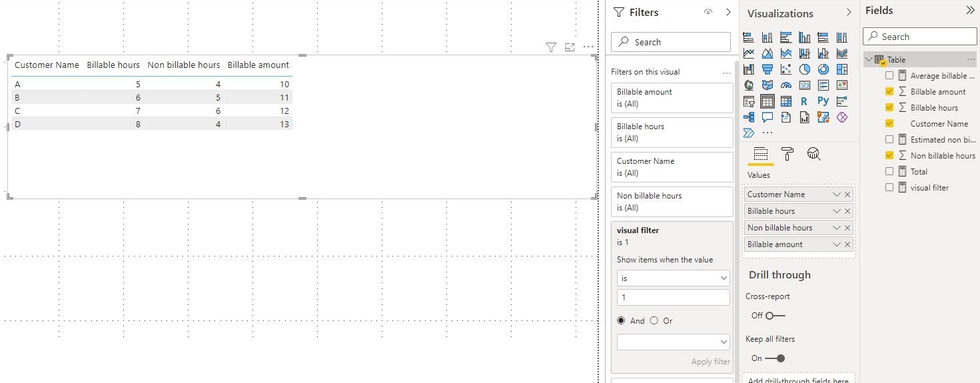Insert a pie chart visual

(805, 69)
